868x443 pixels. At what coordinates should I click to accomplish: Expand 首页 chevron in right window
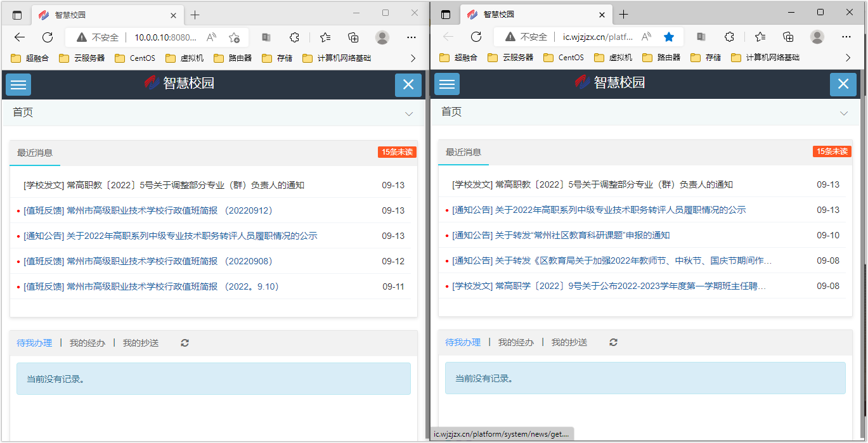(844, 113)
